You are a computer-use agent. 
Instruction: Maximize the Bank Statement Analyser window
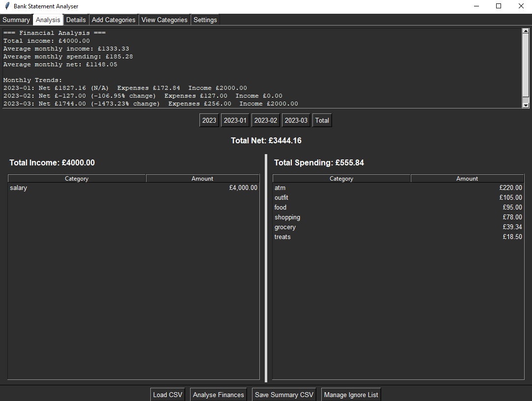(x=499, y=6)
